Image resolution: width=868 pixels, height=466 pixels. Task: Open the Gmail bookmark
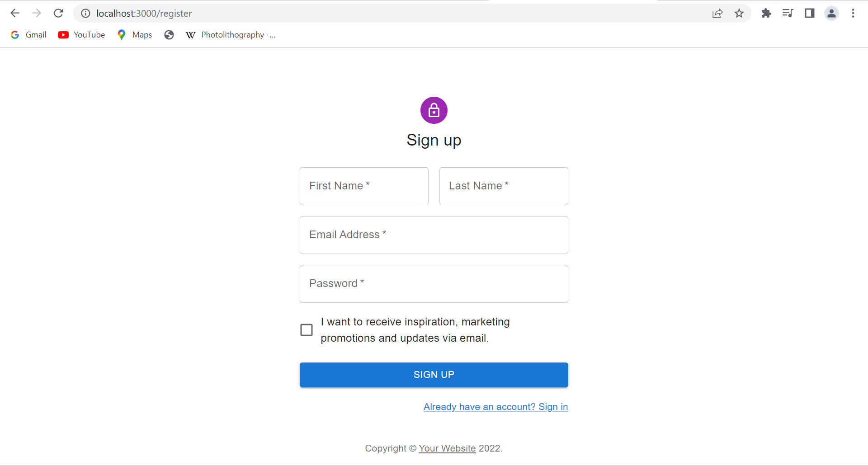click(28, 34)
